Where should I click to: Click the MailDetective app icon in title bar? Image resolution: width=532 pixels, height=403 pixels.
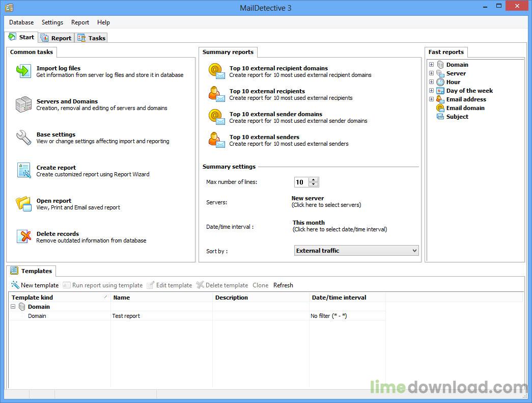[10, 8]
